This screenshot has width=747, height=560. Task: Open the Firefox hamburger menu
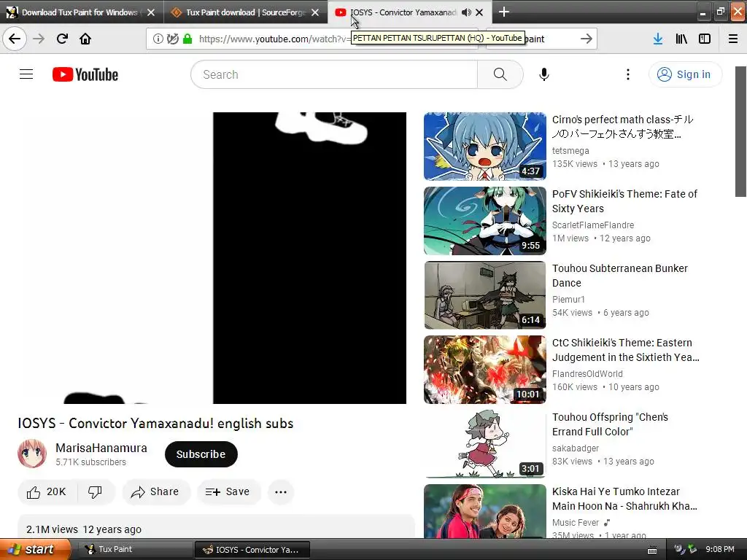click(733, 39)
